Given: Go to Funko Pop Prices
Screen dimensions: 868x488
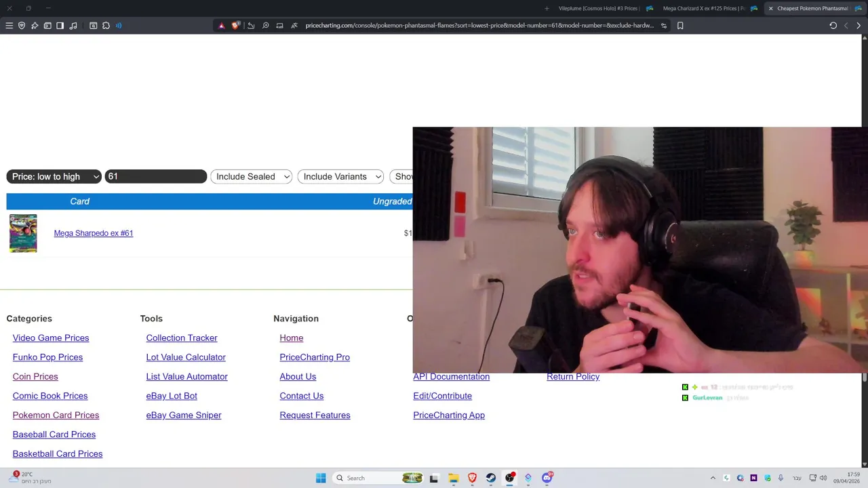Looking at the screenshot, I should point(47,357).
